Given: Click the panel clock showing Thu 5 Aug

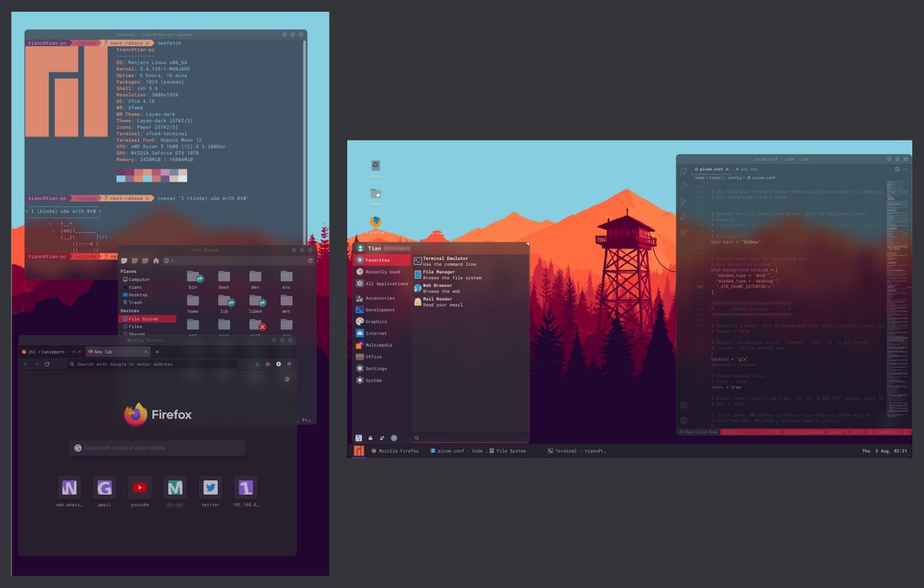Looking at the screenshot, I should coord(884,451).
